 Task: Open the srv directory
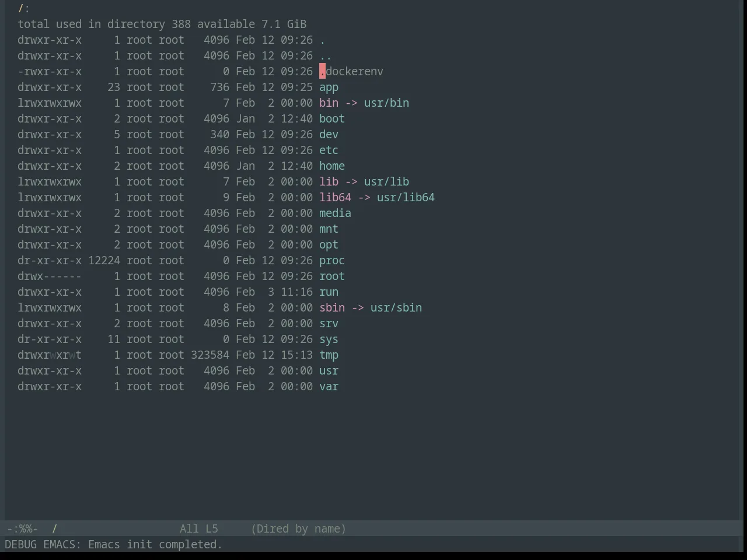(x=329, y=324)
